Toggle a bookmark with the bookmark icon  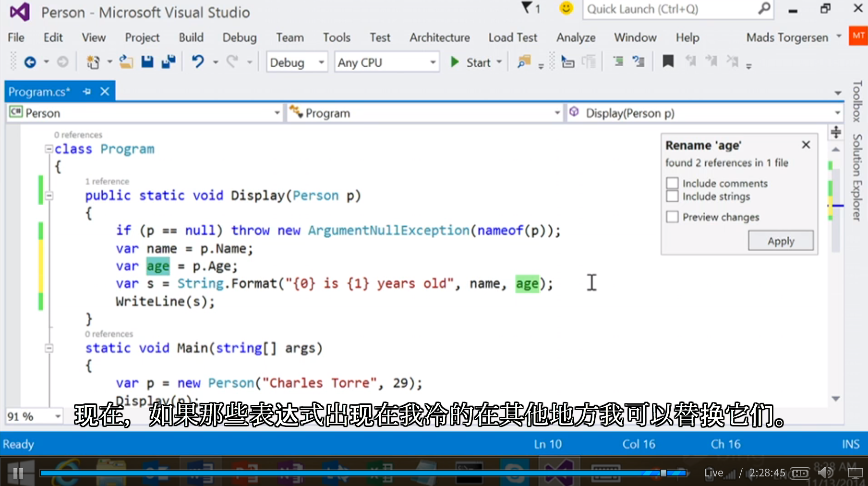pyautogui.click(x=668, y=61)
